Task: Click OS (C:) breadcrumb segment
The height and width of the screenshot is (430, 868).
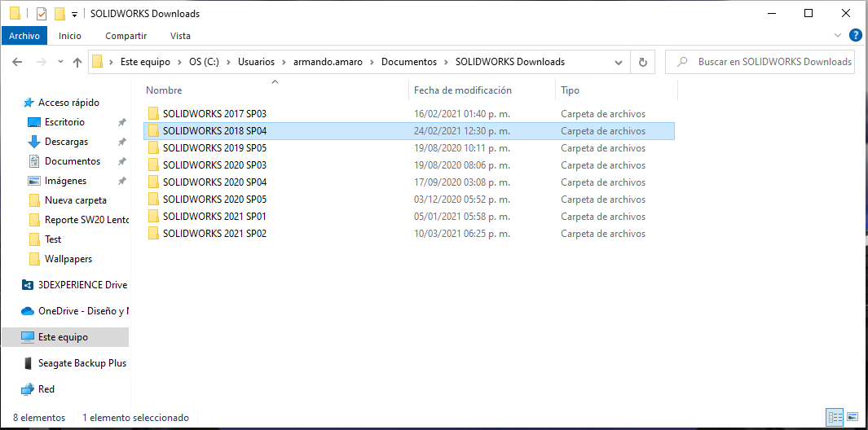Action: 205,62
